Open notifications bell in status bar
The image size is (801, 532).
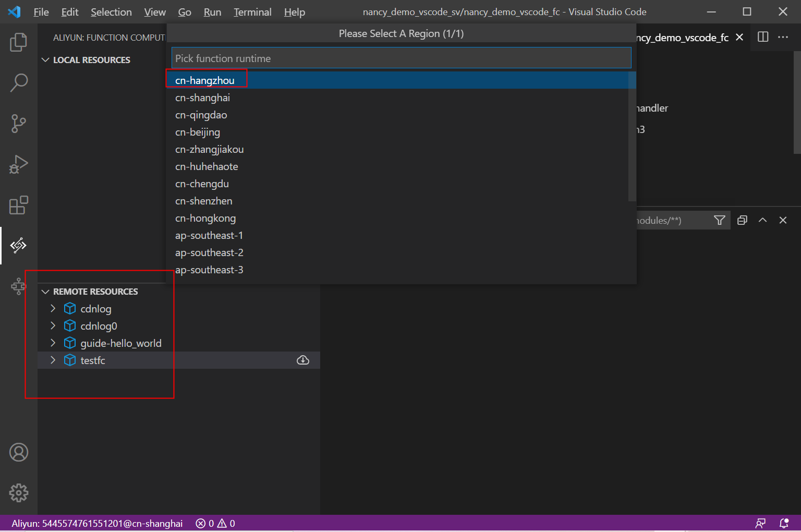click(x=784, y=523)
